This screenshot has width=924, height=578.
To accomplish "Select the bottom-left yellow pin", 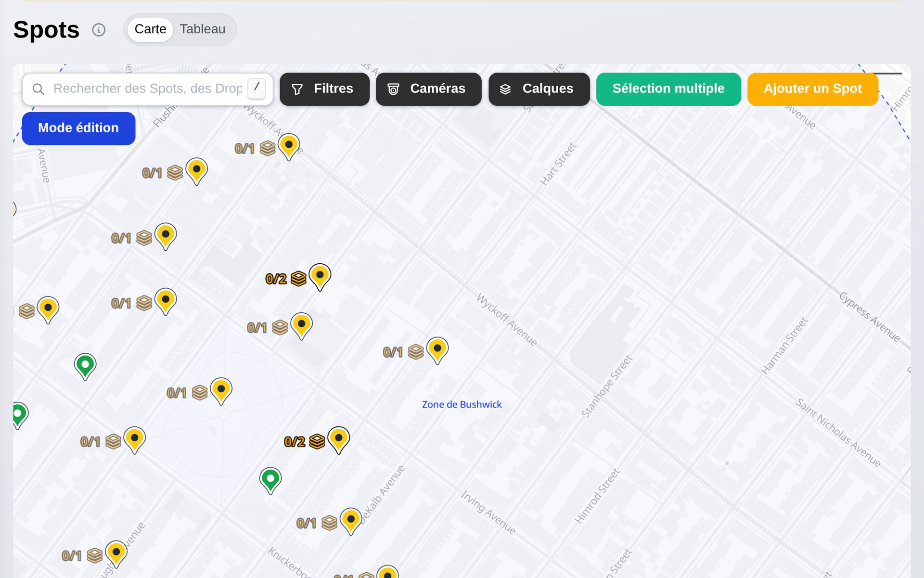I will 116,554.
